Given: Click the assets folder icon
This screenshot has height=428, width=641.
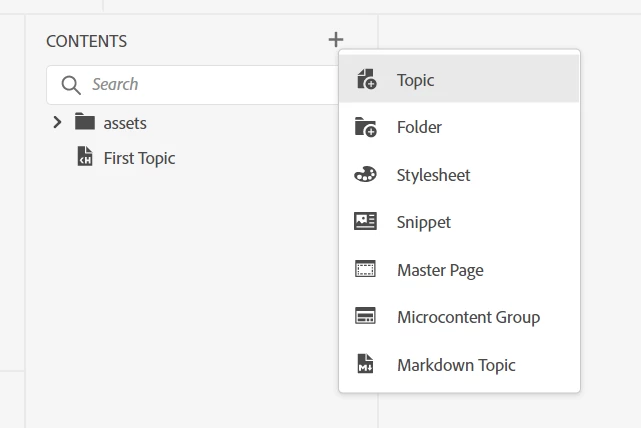Looking at the screenshot, I should pos(85,123).
